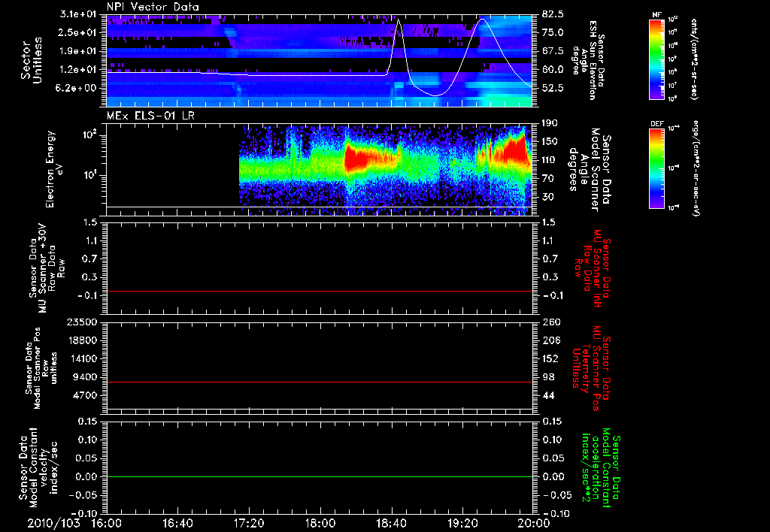
Task: Click the 82.5 sun elevation tick
Action: tap(553, 14)
